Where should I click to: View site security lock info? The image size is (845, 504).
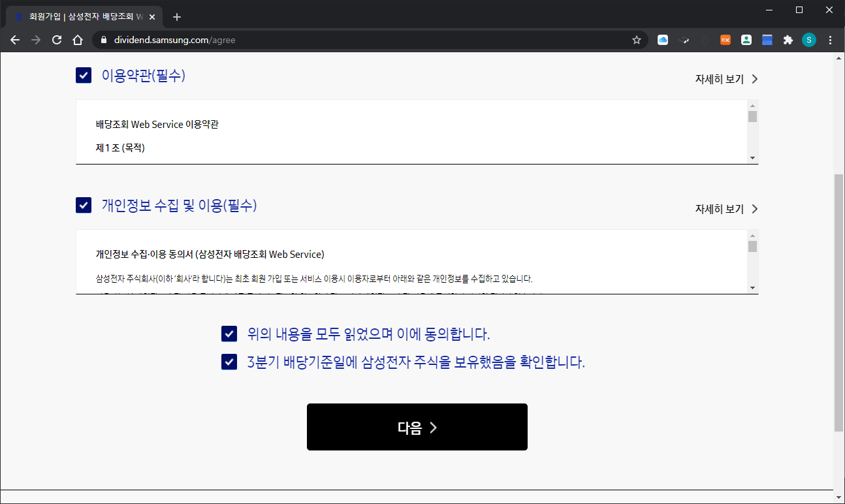click(x=103, y=40)
